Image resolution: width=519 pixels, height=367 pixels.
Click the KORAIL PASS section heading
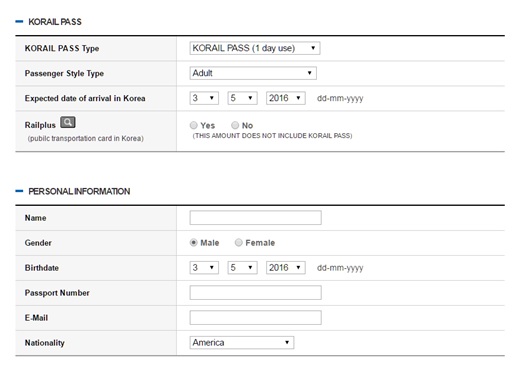(x=55, y=22)
